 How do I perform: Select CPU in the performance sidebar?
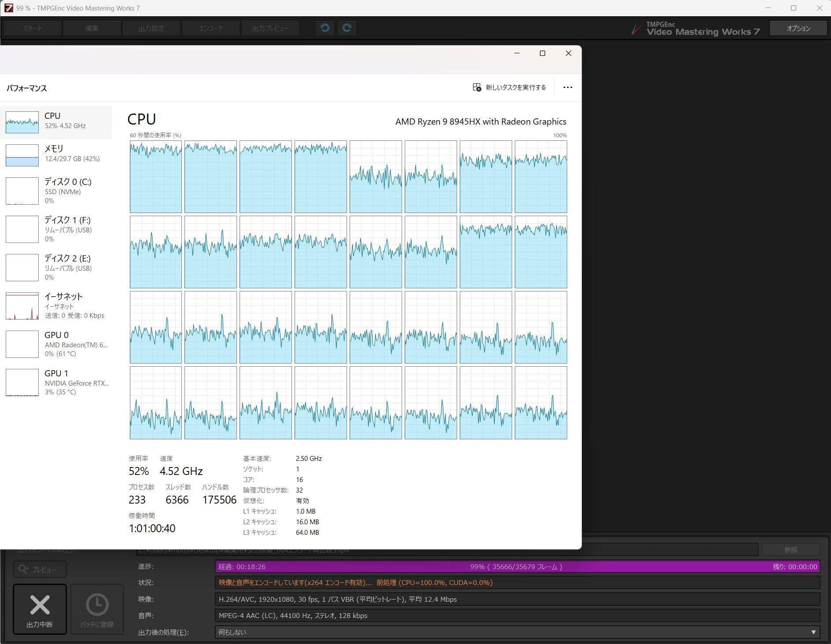56,122
